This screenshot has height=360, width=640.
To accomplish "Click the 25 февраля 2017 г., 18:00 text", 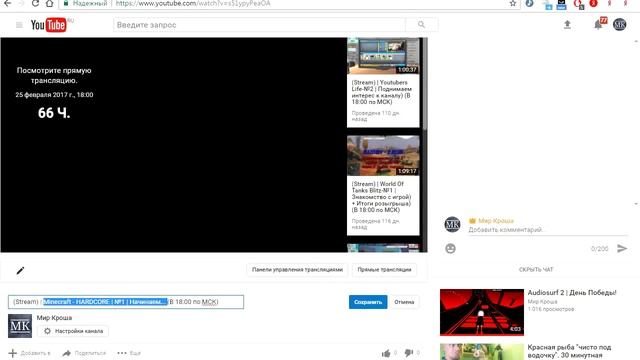I will click(54, 95).
